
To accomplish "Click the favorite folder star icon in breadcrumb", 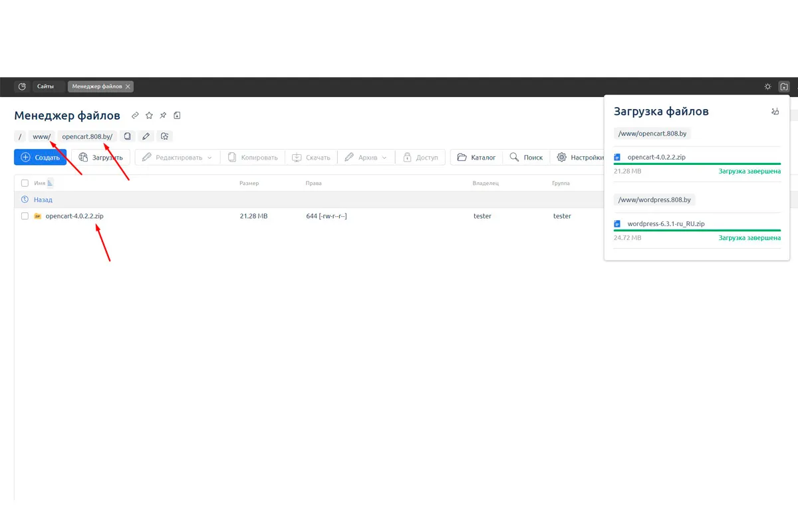I will (165, 136).
